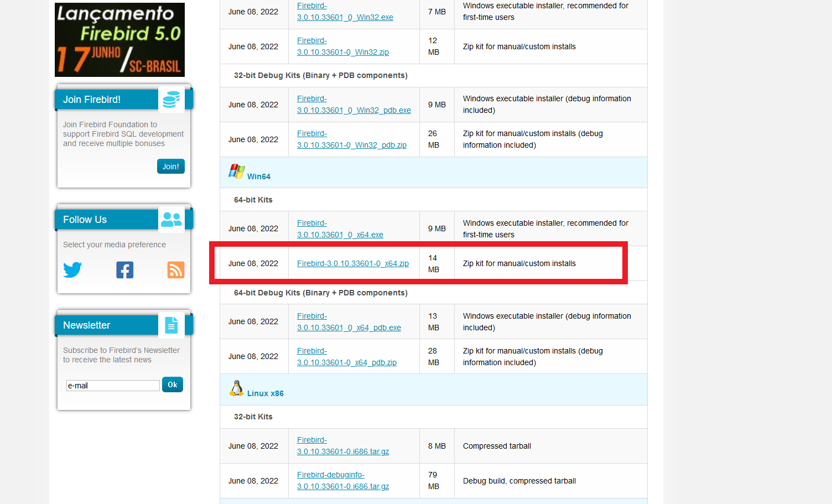Screen dimensions: 832x504
Task: Open the Firebird 5.0 launch banner
Action: pos(119,40)
